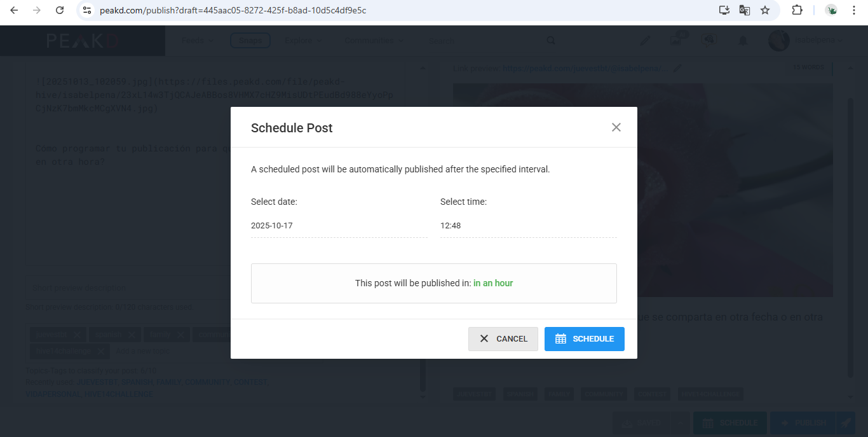Open the Feeds dropdown in PeakD navbar
This screenshot has height=437, width=868.
(x=196, y=41)
